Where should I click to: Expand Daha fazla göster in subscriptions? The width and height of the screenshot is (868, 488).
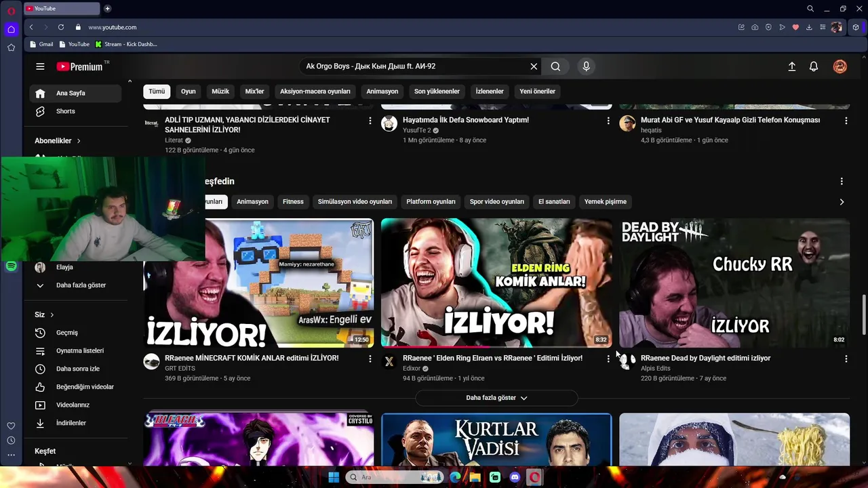[75, 285]
